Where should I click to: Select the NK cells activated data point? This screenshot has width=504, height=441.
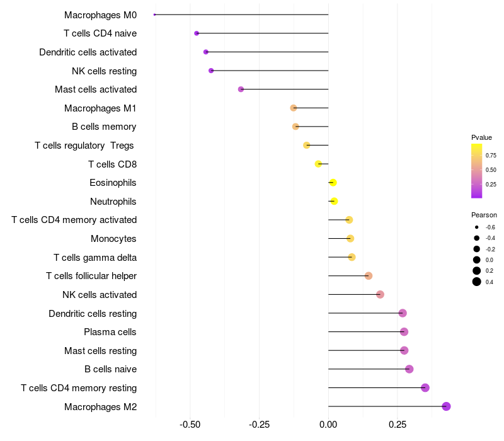click(380, 294)
